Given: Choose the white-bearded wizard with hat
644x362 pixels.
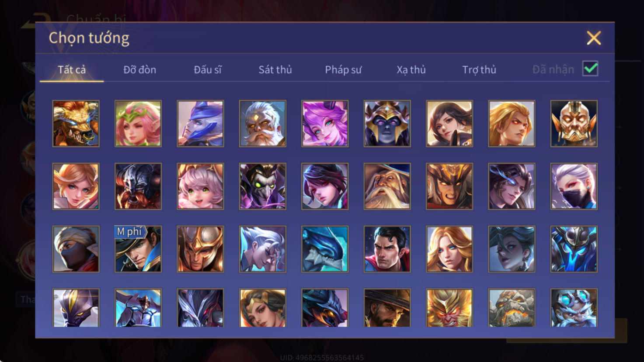Looking at the screenshot, I should click(x=387, y=186).
